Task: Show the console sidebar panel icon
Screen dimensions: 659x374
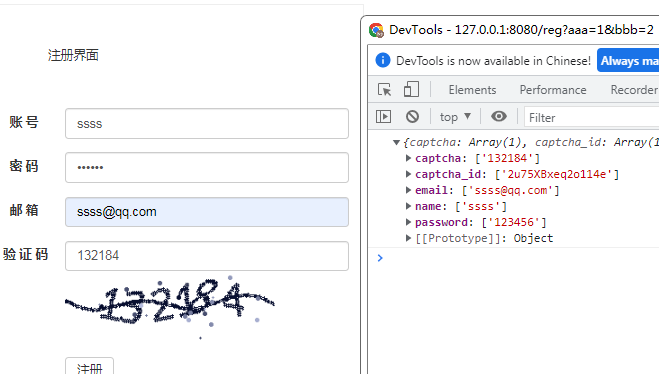Action: click(x=383, y=116)
